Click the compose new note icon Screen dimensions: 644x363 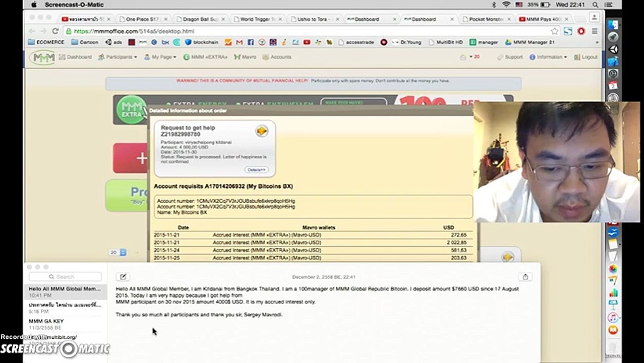point(123,277)
